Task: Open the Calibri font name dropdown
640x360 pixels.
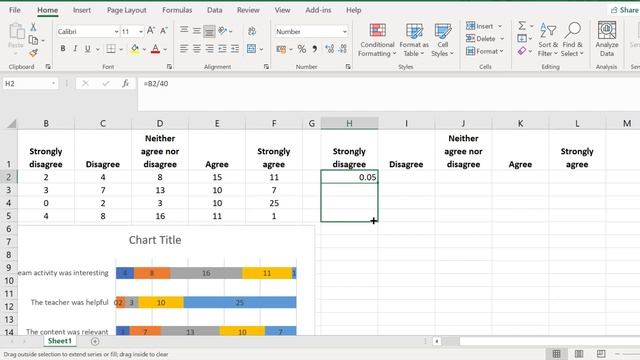Action: [x=116, y=31]
